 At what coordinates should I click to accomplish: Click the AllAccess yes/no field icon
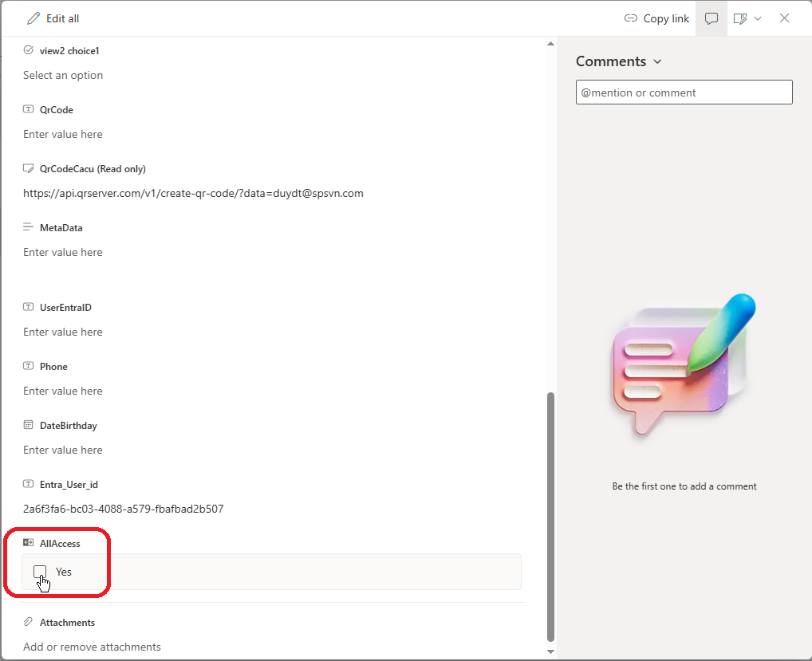click(28, 543)
